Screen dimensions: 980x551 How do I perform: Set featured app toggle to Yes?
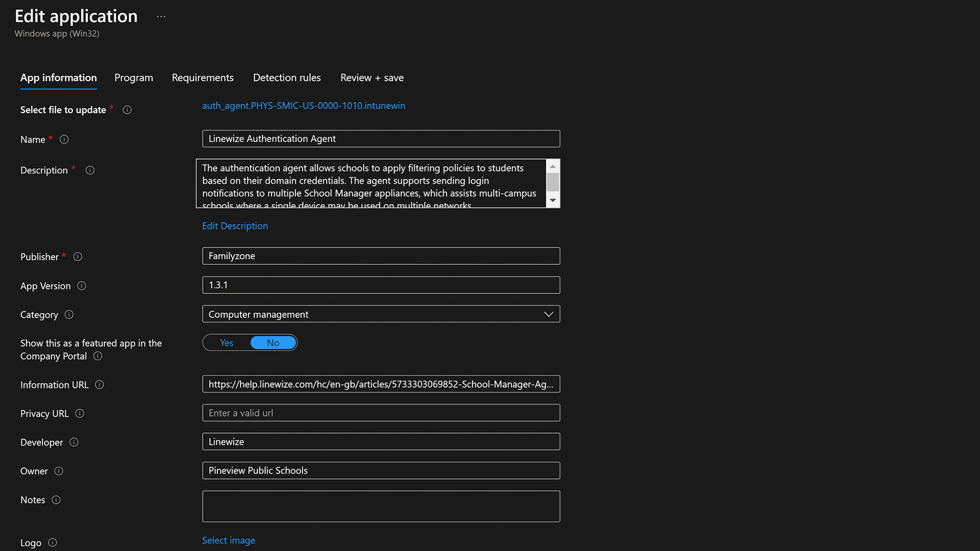(227, 343)
